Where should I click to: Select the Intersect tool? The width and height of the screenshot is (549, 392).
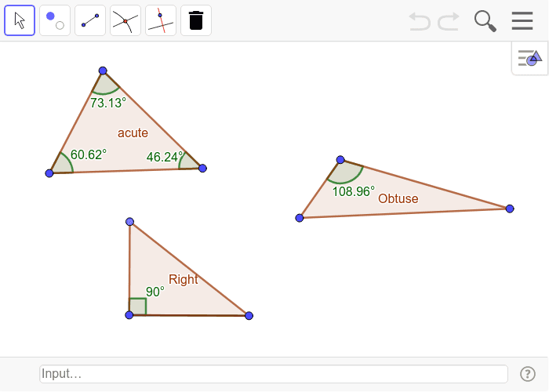[125, 20]
